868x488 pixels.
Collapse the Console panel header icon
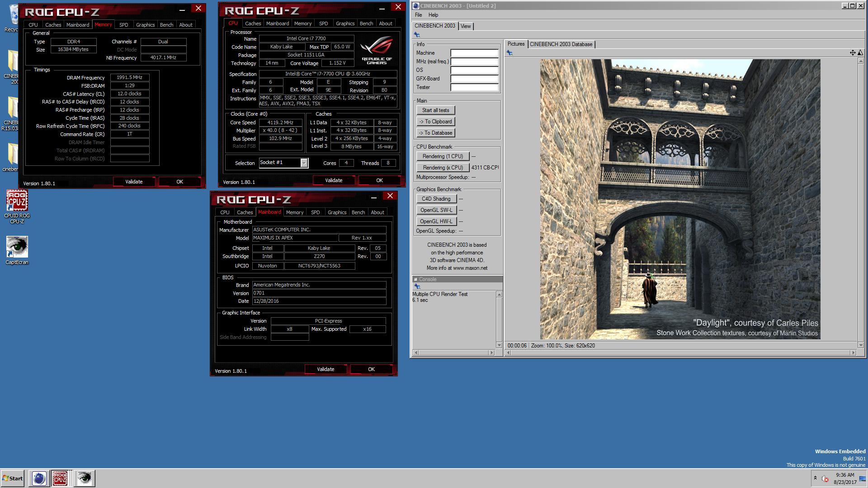point(415,279)
